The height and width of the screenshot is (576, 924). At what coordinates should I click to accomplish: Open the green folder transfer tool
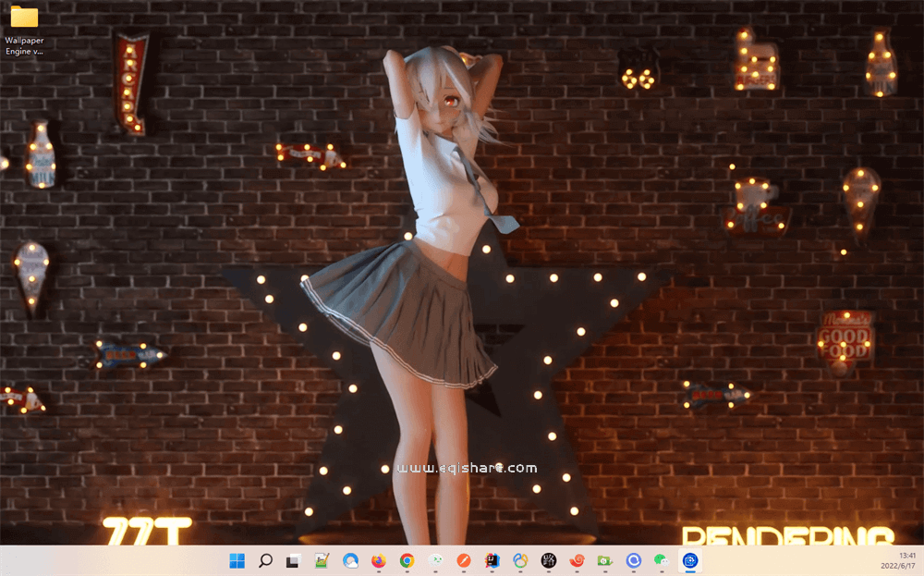coord(606,561)
